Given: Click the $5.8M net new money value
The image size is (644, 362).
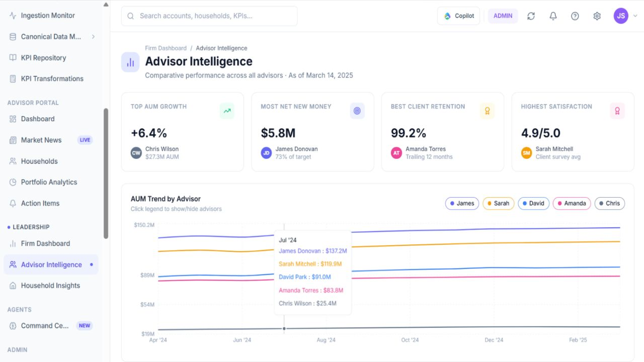Looking at the screenshot, I should point(278,133).
